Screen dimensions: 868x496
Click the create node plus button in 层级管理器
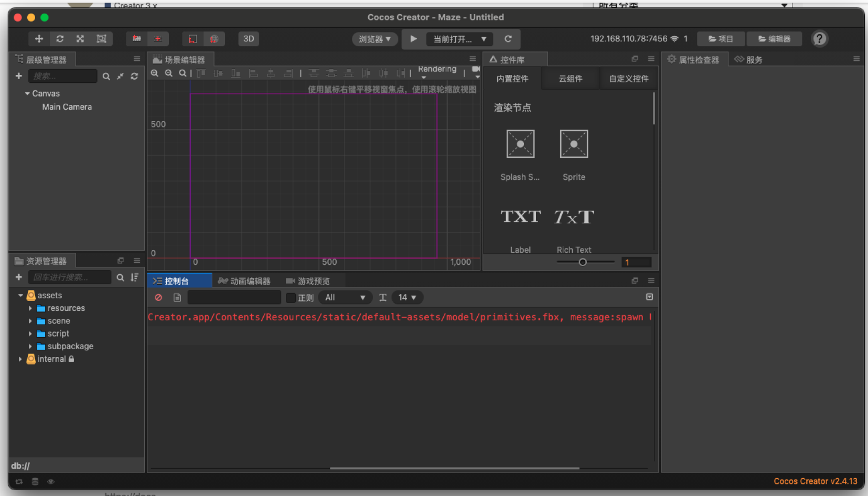(x=19, y=76)
